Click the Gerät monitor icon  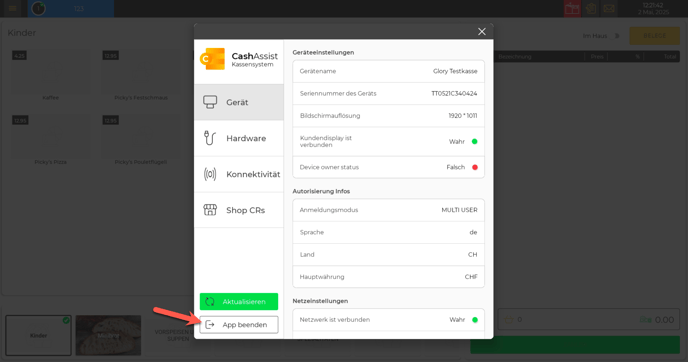pos(210,102)
